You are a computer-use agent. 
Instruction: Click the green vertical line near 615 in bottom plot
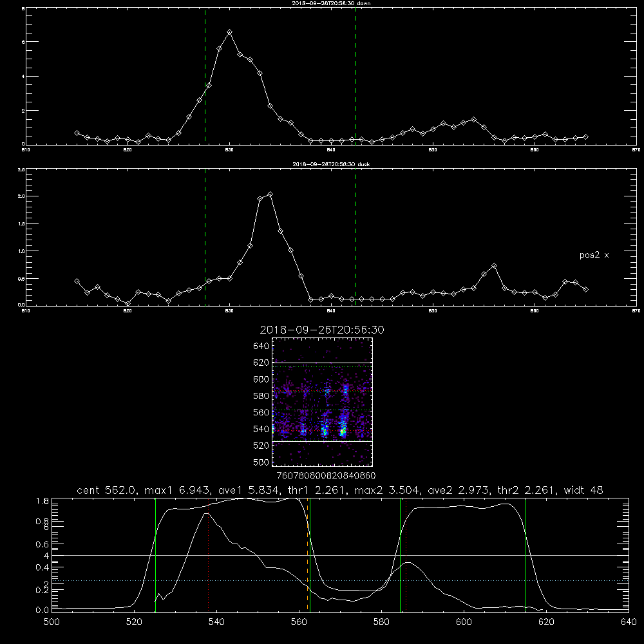tap(526, 554)
